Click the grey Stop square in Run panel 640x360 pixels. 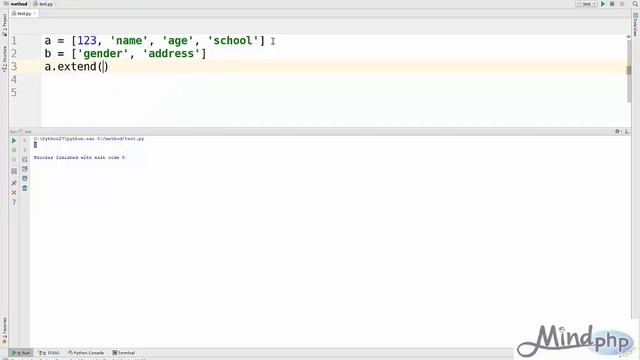coord(14,150)
